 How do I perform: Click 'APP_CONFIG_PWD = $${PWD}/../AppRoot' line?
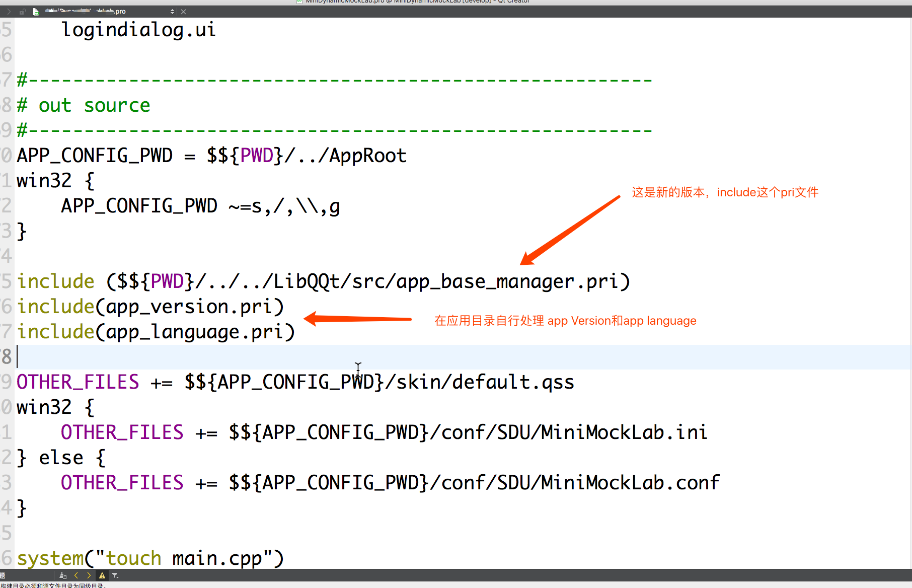coord(211,156)
